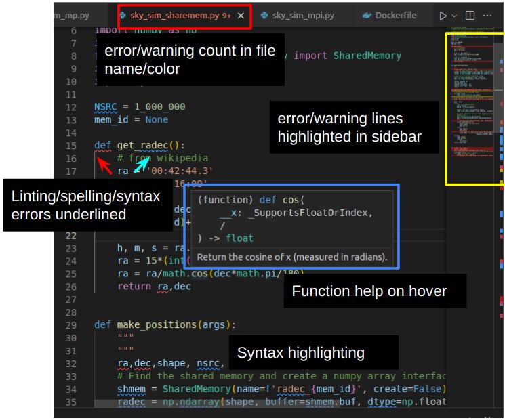Click the 'float' return type in hover popup
505x420 pixels.
pyautogui.click(x=239, y=238)
